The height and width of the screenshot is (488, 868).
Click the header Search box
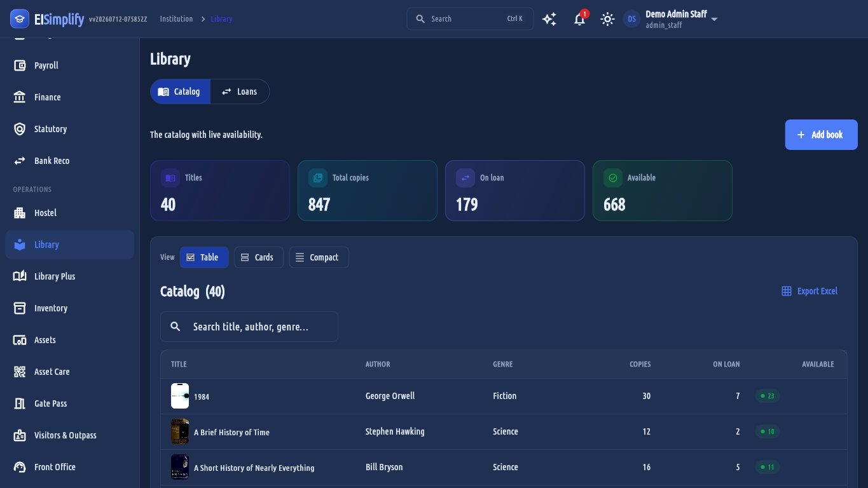[470, 19]
